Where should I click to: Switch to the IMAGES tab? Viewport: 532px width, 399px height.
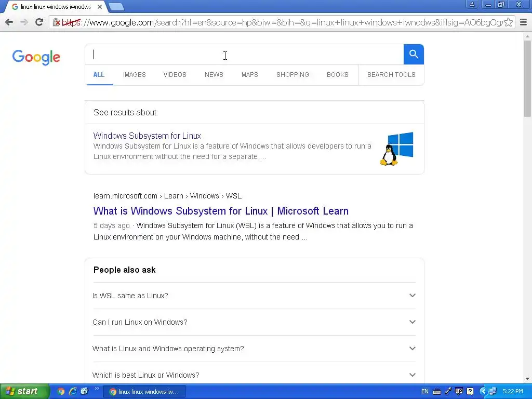coord(135,75)
